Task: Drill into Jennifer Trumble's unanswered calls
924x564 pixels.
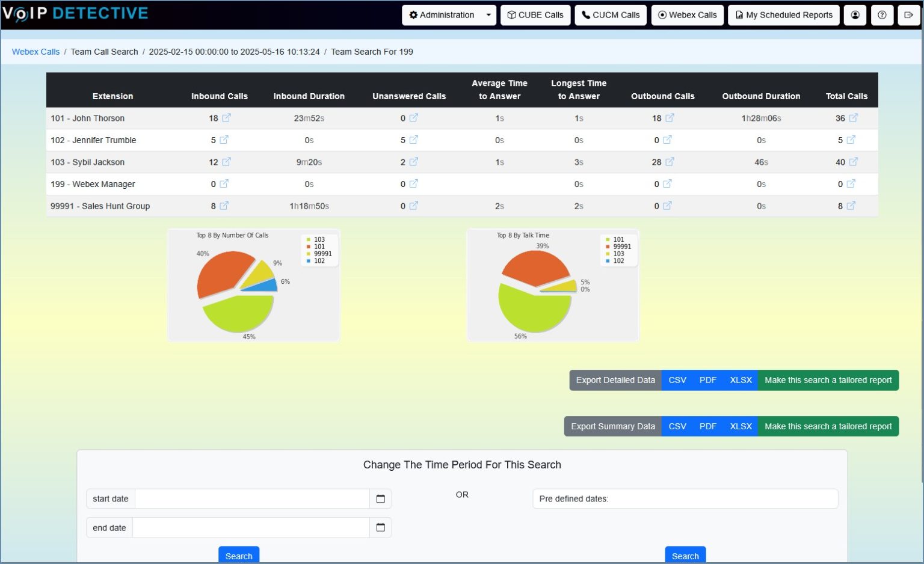Action: click(415, 139)
